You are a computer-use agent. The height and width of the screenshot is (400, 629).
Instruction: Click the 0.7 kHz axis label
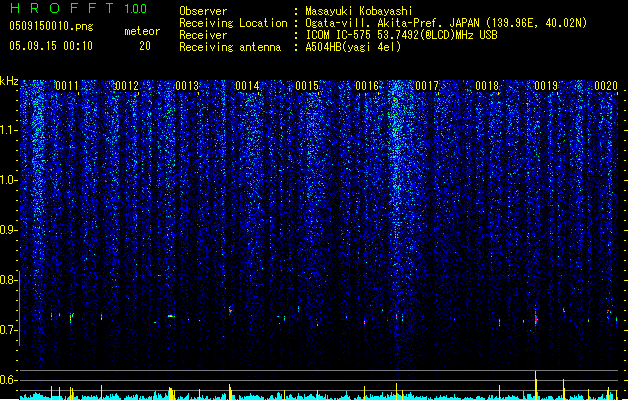[x=9, y=330]
